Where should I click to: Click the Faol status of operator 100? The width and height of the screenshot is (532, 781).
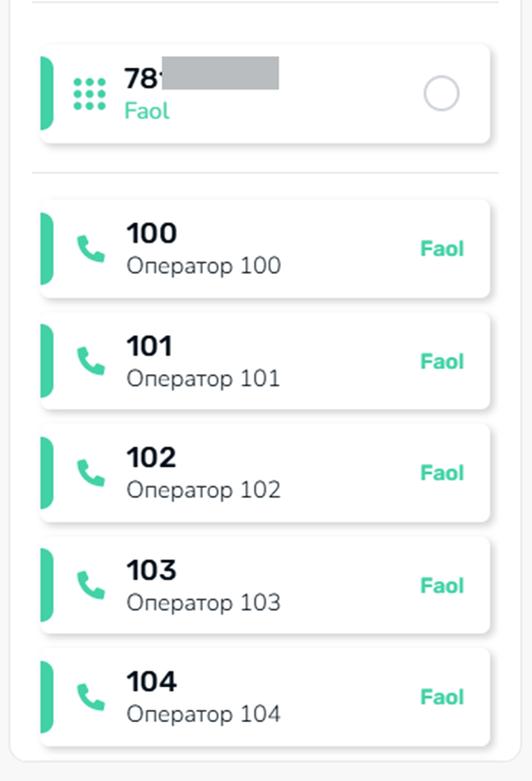click(x=442, y=248)
